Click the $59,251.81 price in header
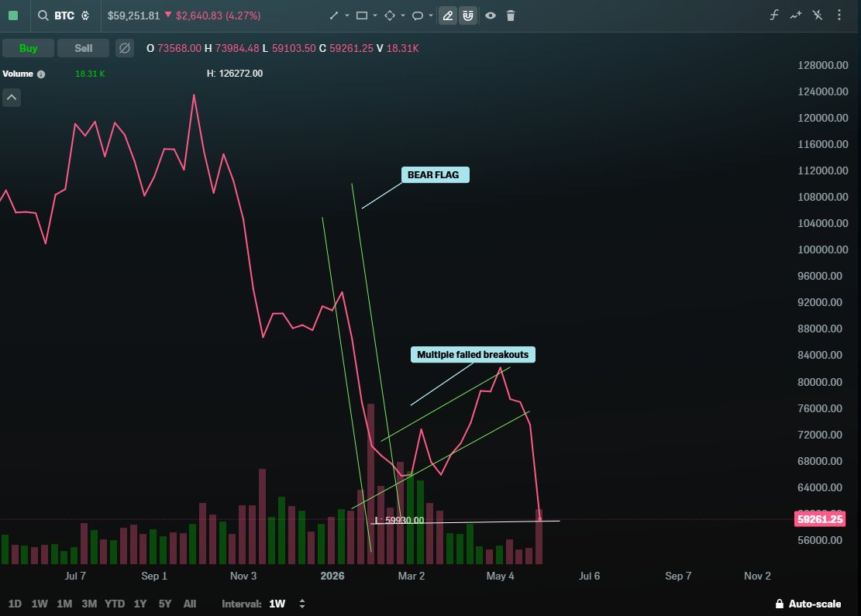 133,15
